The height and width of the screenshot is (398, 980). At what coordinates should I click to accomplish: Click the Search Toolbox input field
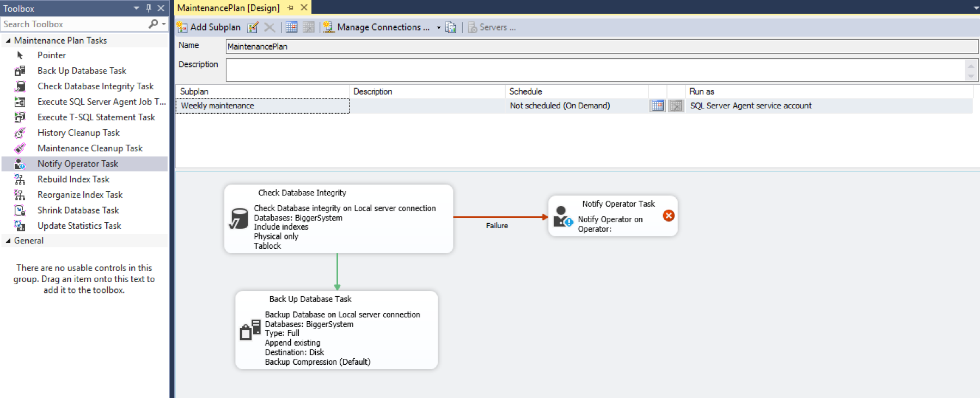click(x=73, y=24)
